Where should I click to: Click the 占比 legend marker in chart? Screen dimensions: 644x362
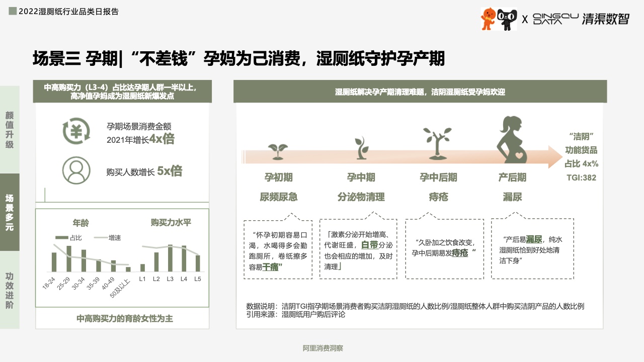(x=61, y=238)
